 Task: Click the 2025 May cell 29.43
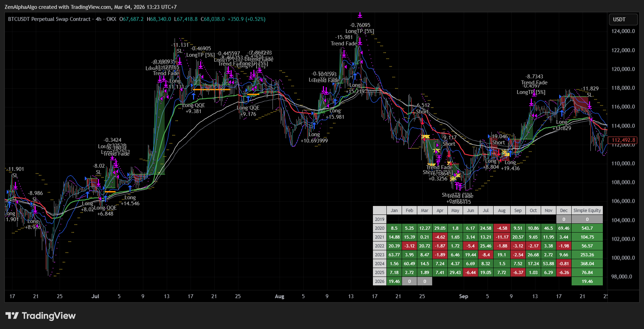tap(455, 272)
